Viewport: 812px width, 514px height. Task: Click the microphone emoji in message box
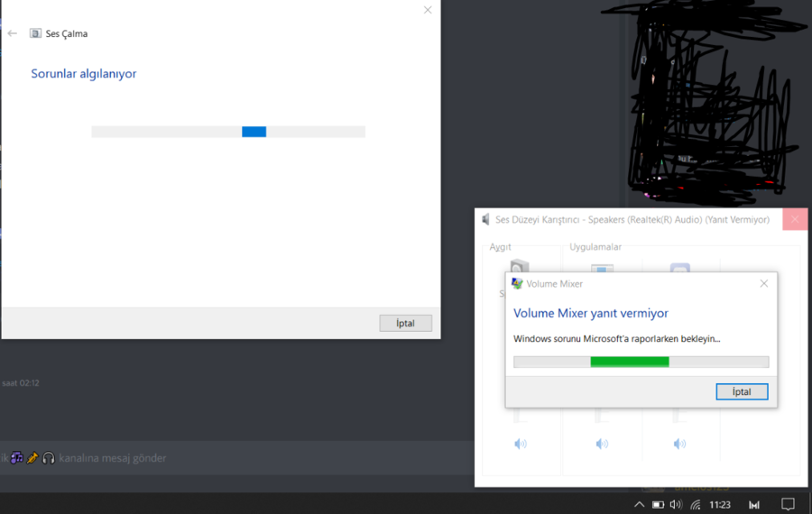32,457
